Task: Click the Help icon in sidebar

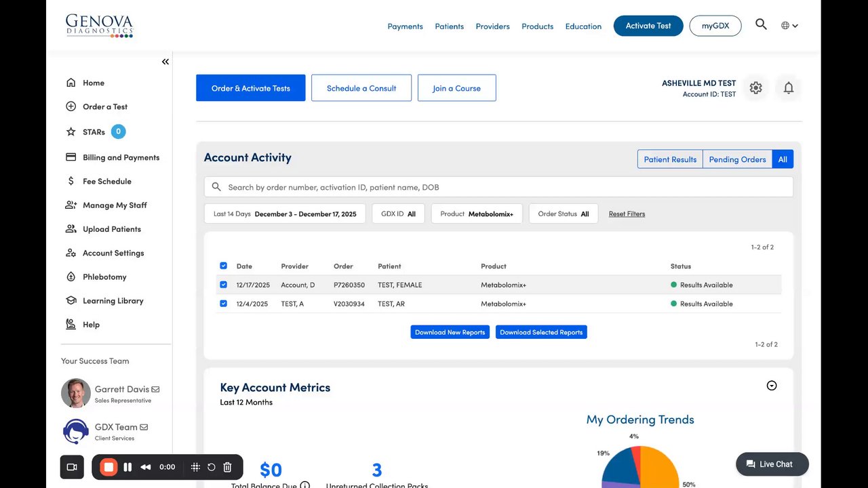Action: [71, 325]
